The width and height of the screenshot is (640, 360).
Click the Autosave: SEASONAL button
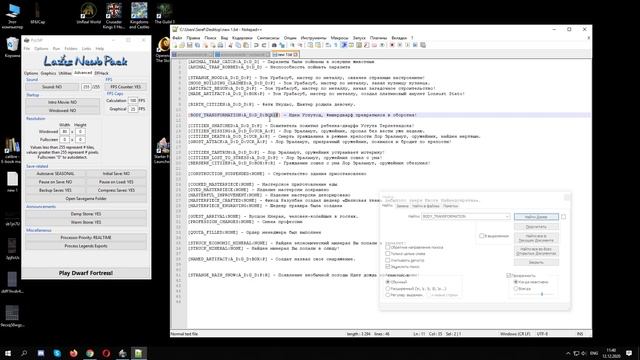56,173
